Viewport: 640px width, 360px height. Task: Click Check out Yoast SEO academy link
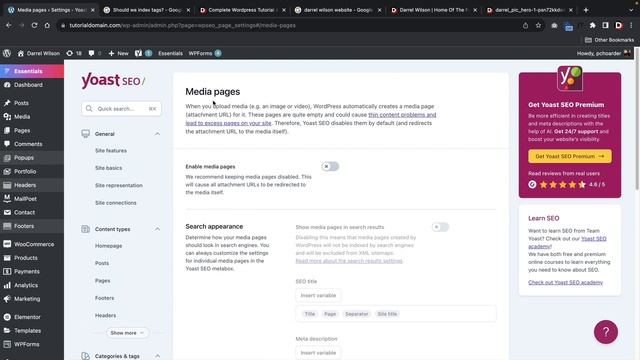pyautogui.click(x=565, y=282)
